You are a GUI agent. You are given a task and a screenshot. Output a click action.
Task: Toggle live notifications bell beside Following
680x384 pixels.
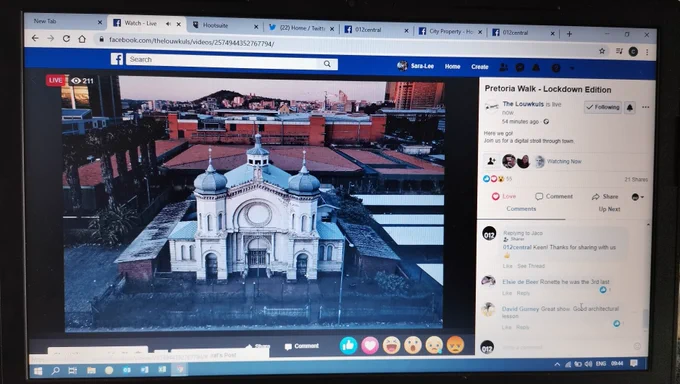click(630, 108)
